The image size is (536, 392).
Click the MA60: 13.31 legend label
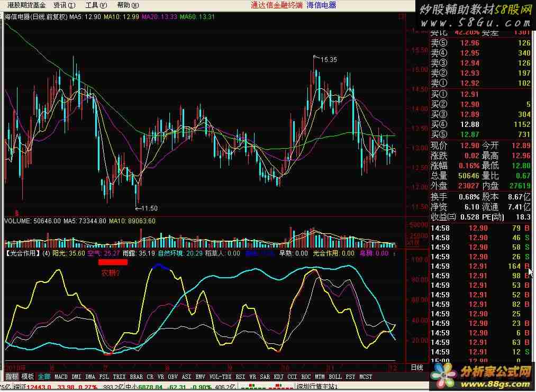click(197, 16)
